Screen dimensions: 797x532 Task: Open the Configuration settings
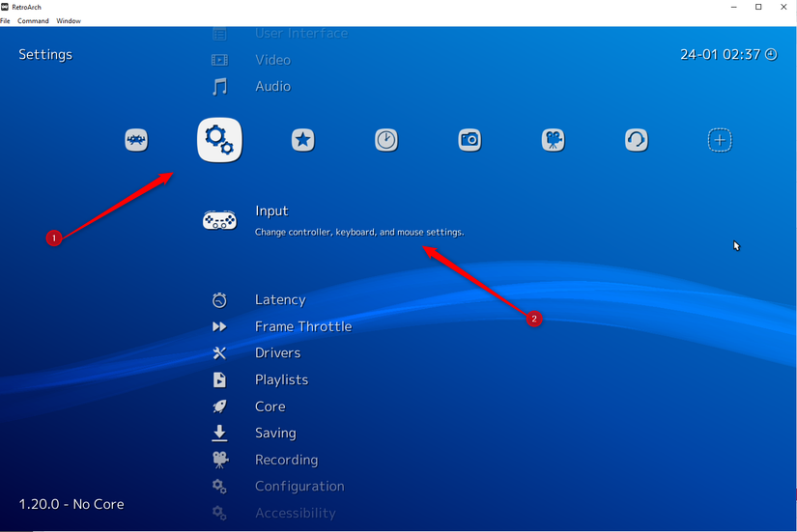299,487
